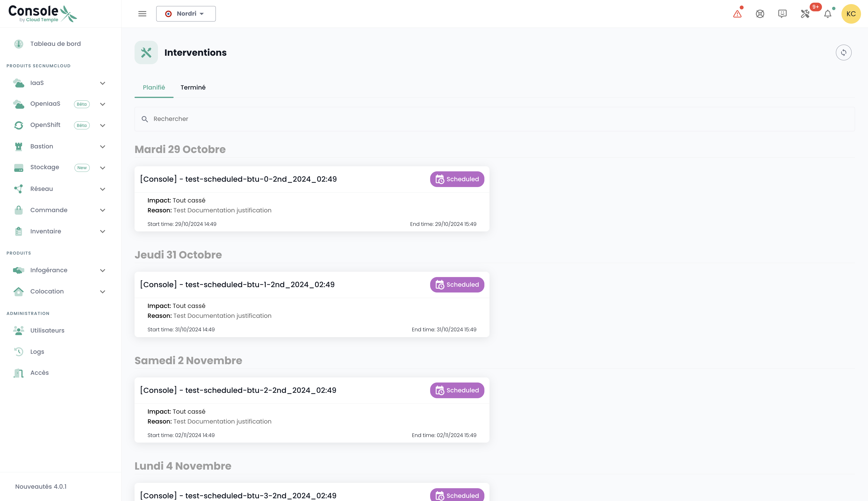This screenshot has height=501, width=868.
Task: Toggle the hamburger sidebar menu
Action: click(142, 14)
